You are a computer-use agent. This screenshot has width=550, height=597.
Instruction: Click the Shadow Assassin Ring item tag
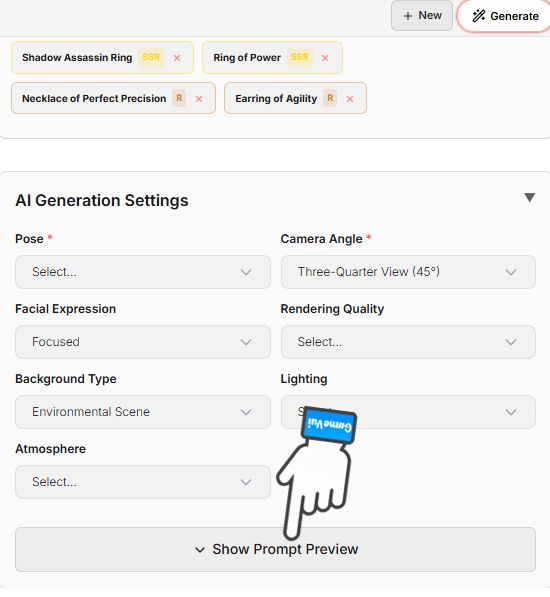point(102,57)
